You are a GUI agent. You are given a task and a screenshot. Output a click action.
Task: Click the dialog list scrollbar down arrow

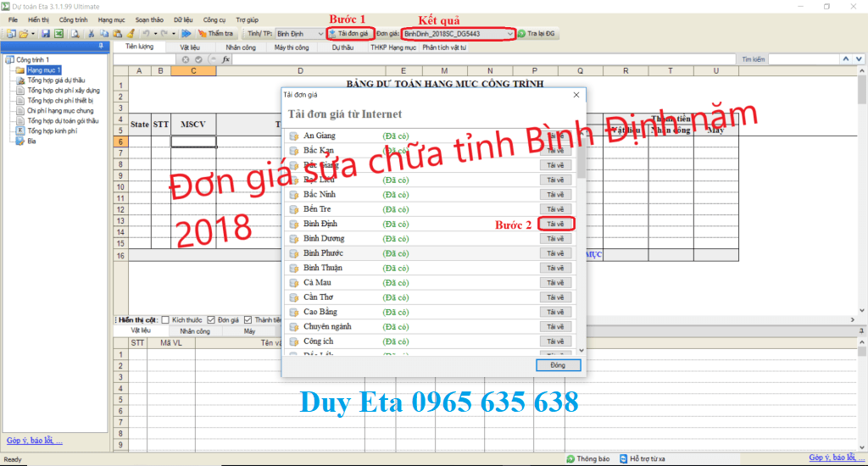click(581, 350)
